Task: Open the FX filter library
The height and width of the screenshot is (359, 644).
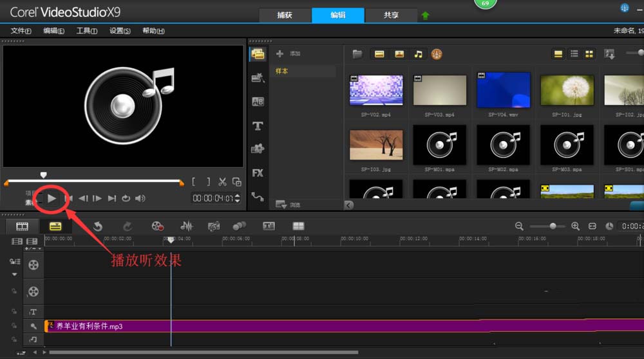Action: [258, 172]
